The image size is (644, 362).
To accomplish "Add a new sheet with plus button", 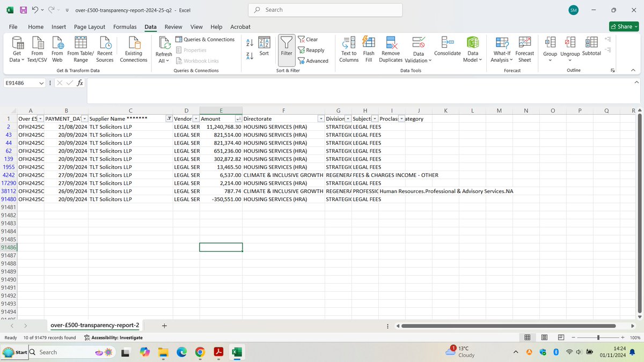I will (164, 326).
